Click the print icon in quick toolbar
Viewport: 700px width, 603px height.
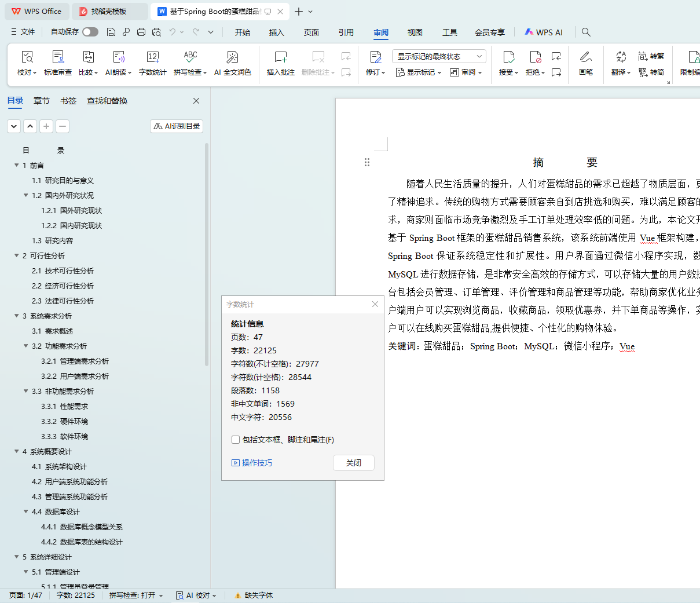[x=141, y=32]
